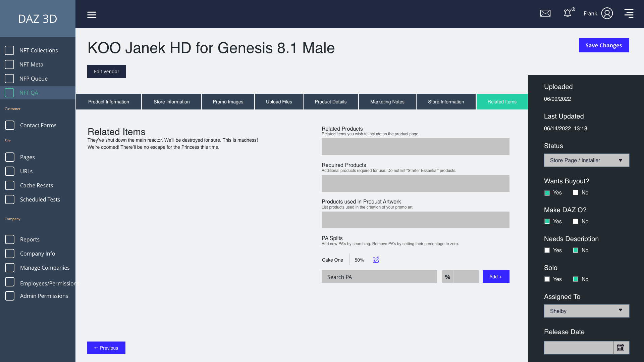Click the Reports sidebar icon
This screenshot has height=362, width=644.
click(x=10, y=239)
